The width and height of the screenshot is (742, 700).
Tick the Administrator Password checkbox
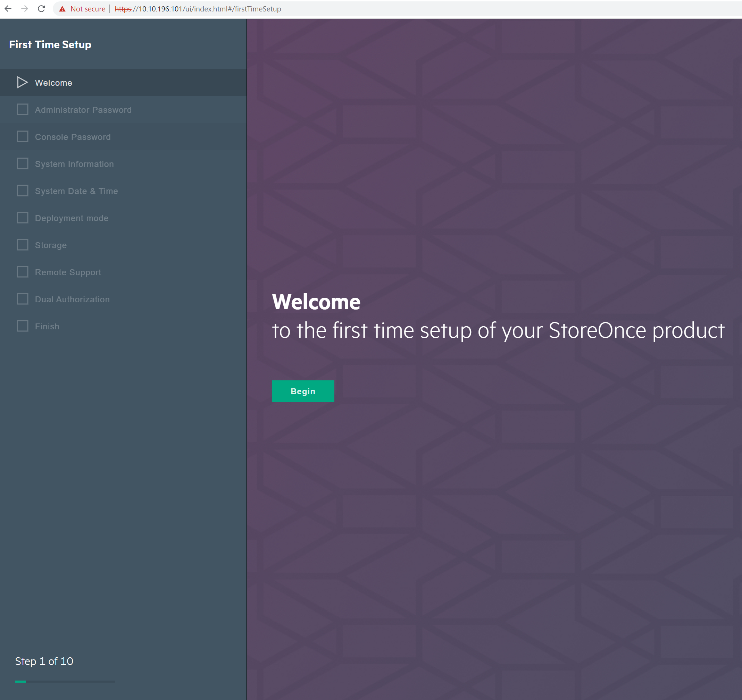click(22, 109)
